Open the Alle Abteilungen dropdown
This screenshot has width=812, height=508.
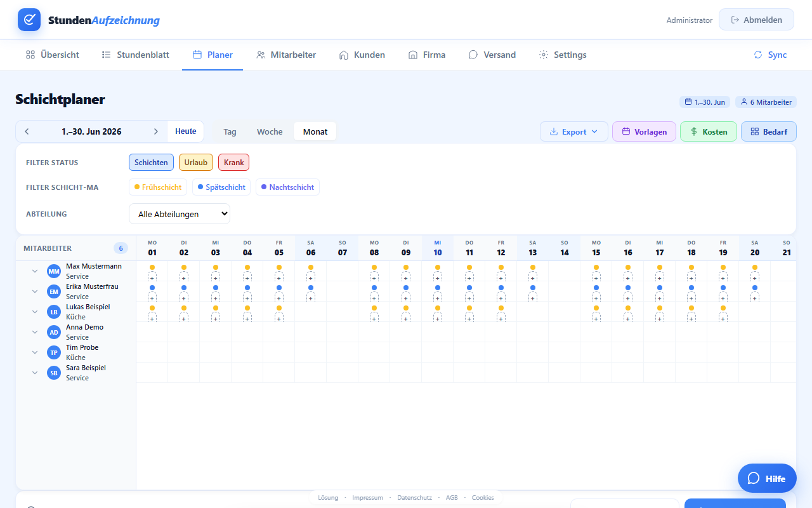coord(180,214)
